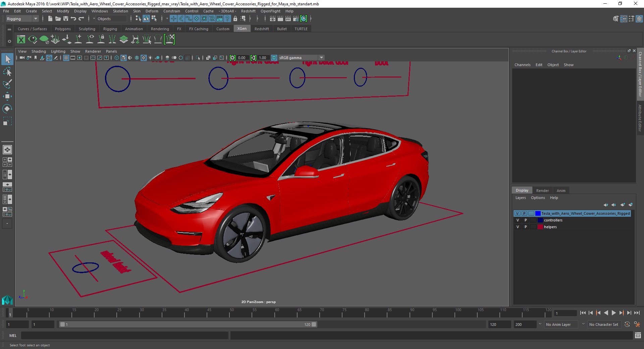The image size is (644, 349).
Task: Open the Shading viewport menu
Action: coord(39,51)
